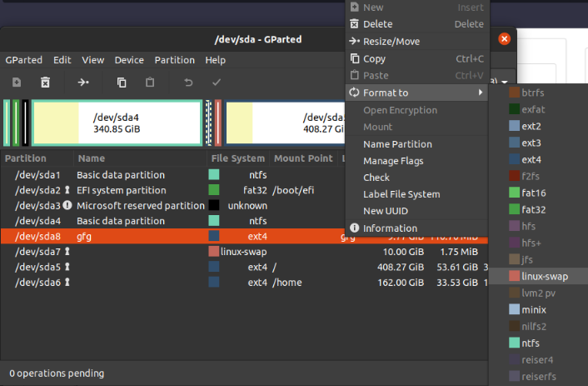The height and width of the screenshot is (386, 588).
Task: Choose the ntfs format option
Action: [x=532, y=343]
